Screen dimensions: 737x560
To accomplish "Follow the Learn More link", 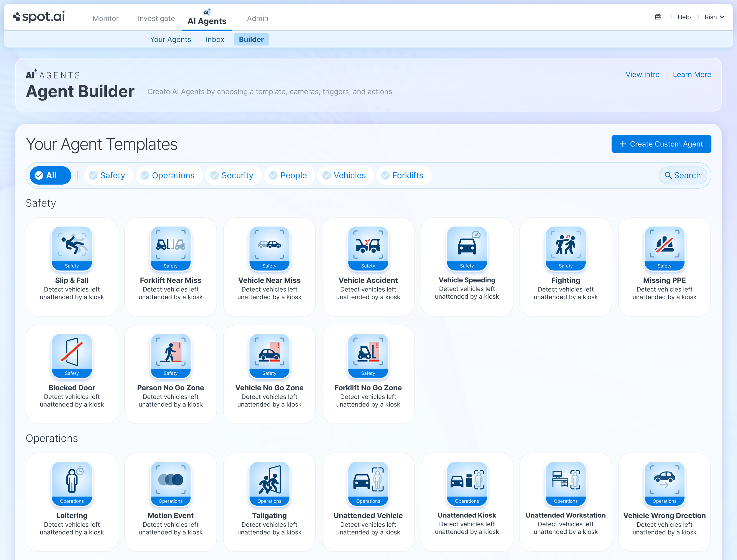I will (x=692, y=75).
